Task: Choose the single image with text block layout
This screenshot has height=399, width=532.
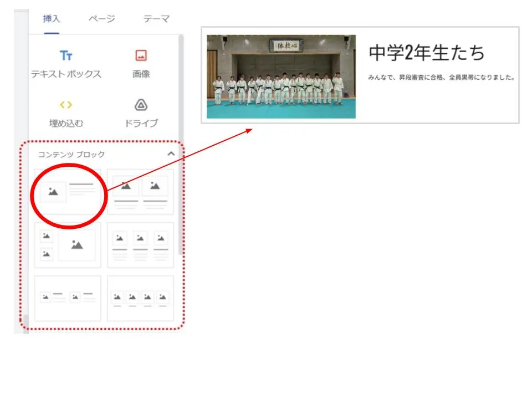Action: (x=68, y=192)
